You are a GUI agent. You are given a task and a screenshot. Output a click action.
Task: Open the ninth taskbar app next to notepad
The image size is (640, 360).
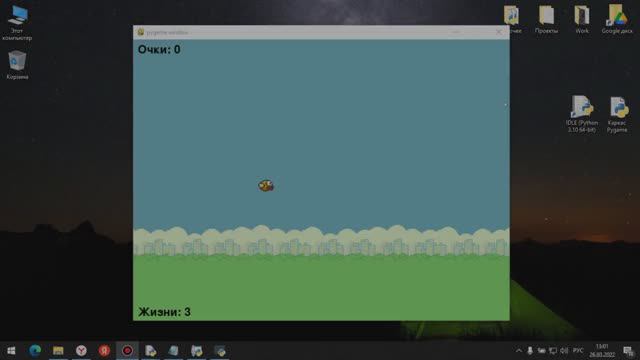click(196, 351)
